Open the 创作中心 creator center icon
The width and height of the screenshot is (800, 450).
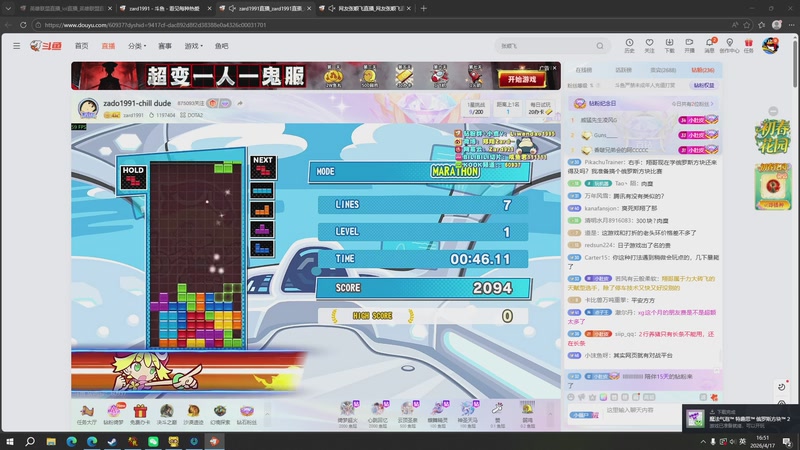click(730, 46)
